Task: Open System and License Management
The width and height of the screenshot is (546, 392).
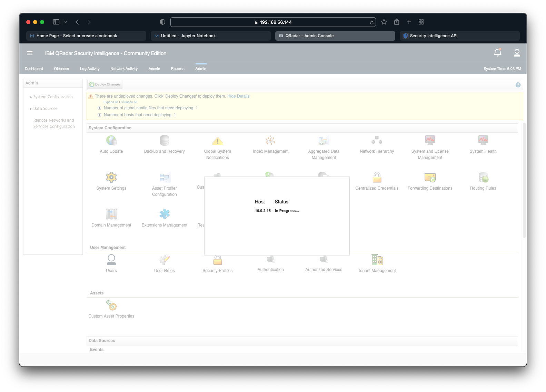Action: (430, 140)
